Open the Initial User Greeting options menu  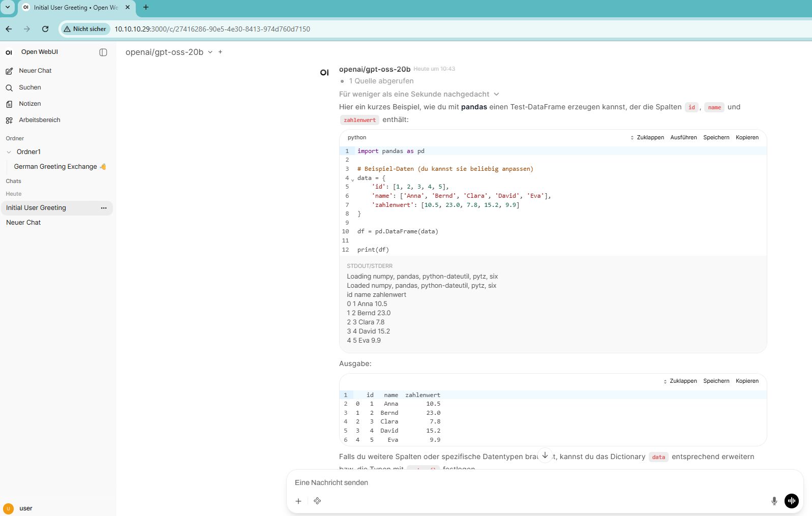tap(104, 208)
